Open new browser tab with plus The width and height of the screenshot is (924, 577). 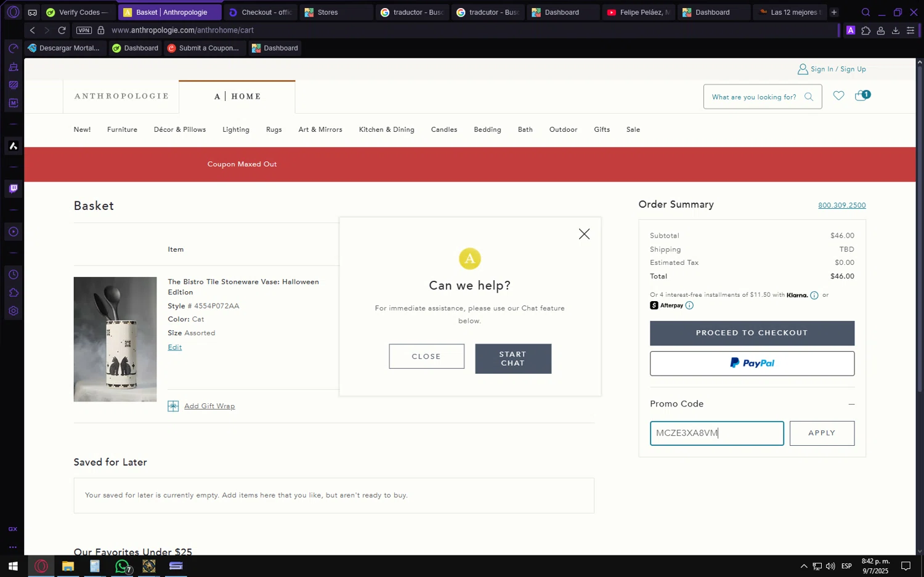(834, 12)
